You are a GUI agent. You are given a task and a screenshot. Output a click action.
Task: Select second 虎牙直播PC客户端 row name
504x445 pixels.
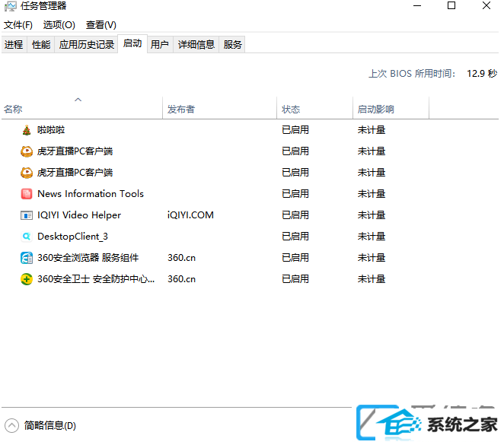(x=75, y=173)
